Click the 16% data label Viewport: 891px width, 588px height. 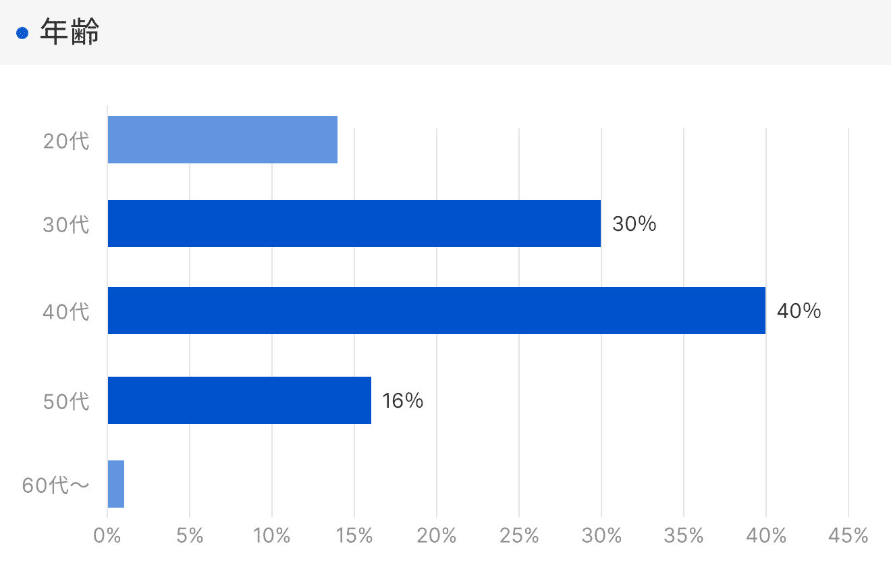[x=402, y=401]
